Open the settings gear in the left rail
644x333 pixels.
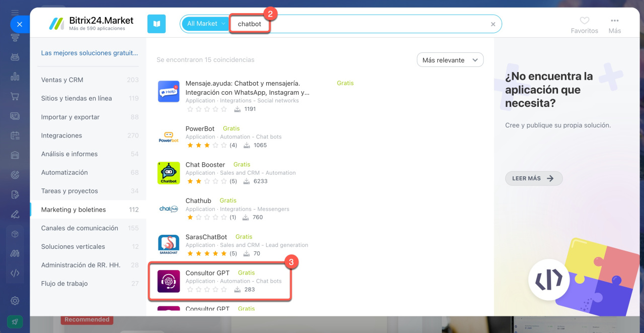[x=15, y=301]
